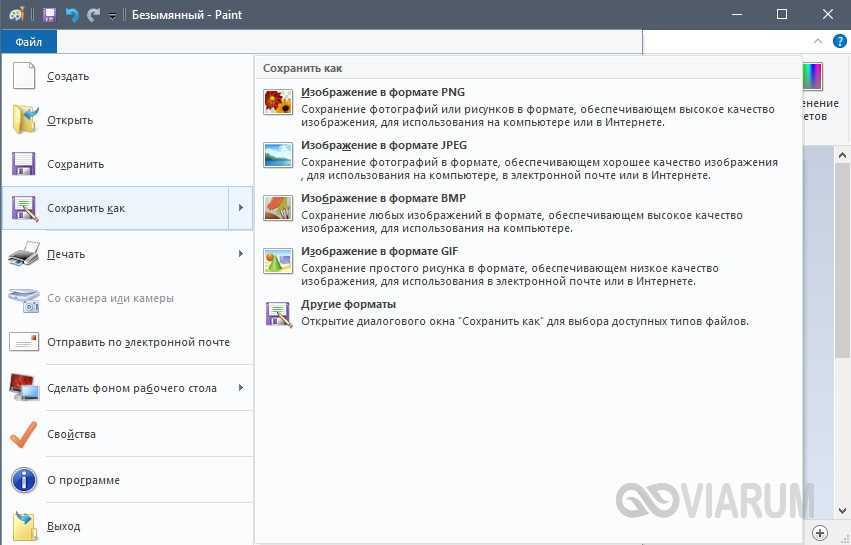Select Открыть from the file menu
851x545 pixels.
click(70, 120)
